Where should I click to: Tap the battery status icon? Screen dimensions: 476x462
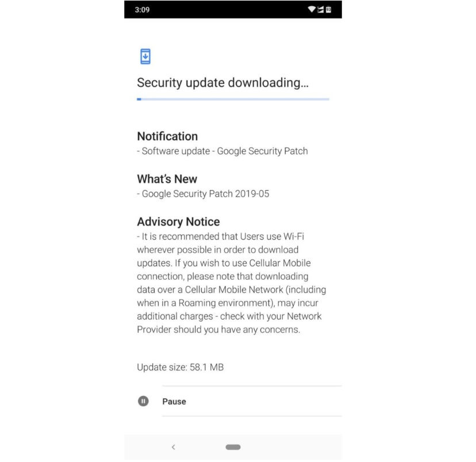point(328,10)
